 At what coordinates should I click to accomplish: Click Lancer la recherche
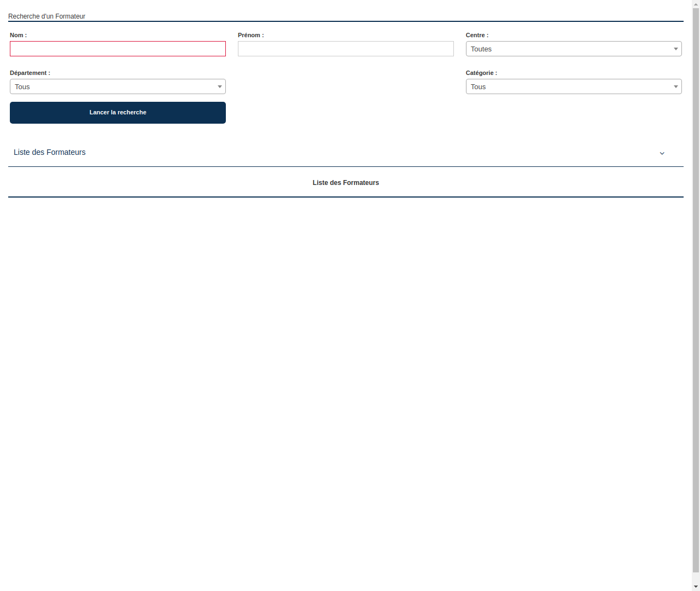tap(118, 112)
